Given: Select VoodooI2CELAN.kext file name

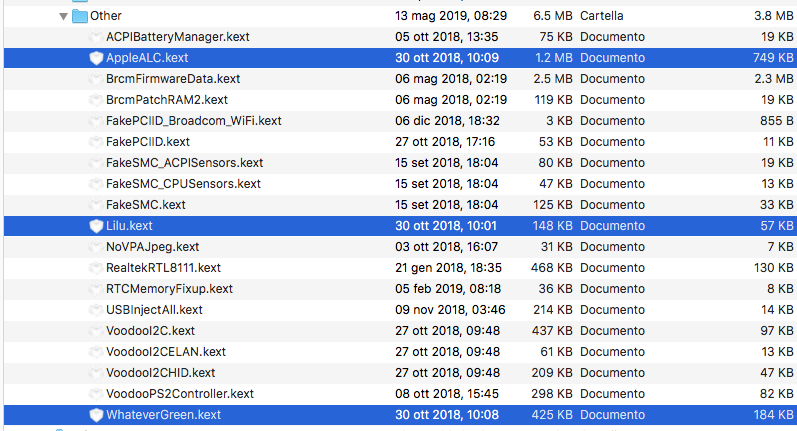Looking at the screenshot, I should [x=166, y=352].
